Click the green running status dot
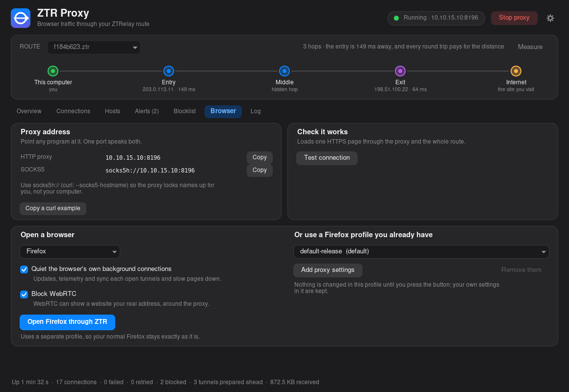This screenshot has width=569, height=392. [x=396, y=18]
